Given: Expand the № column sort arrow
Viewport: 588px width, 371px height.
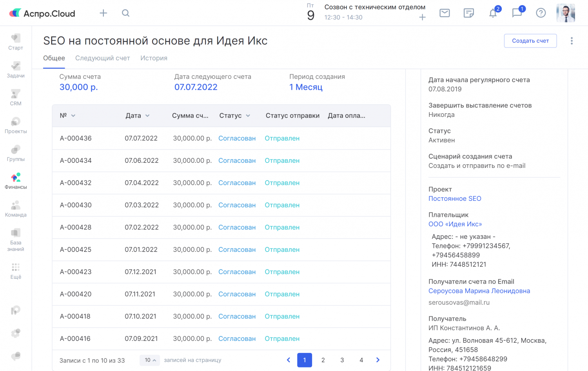Looking at the screenshot, I should [73, 116].
